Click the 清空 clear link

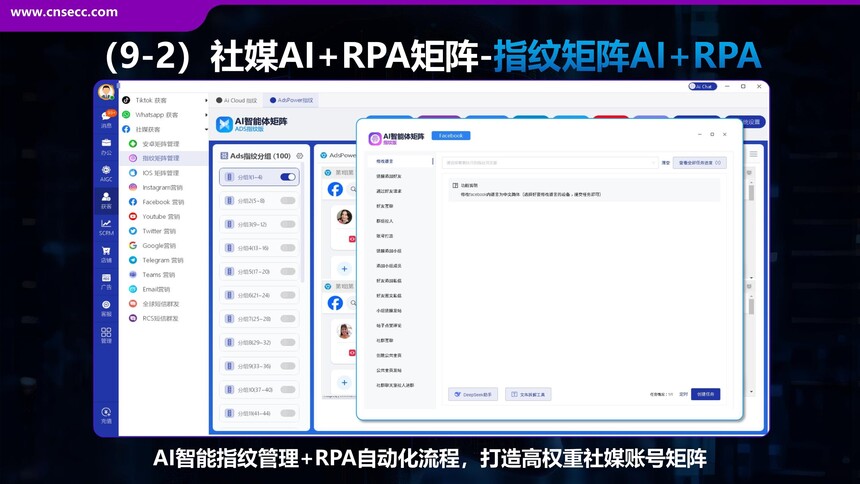pyautogui.click(x=665, y=163)
